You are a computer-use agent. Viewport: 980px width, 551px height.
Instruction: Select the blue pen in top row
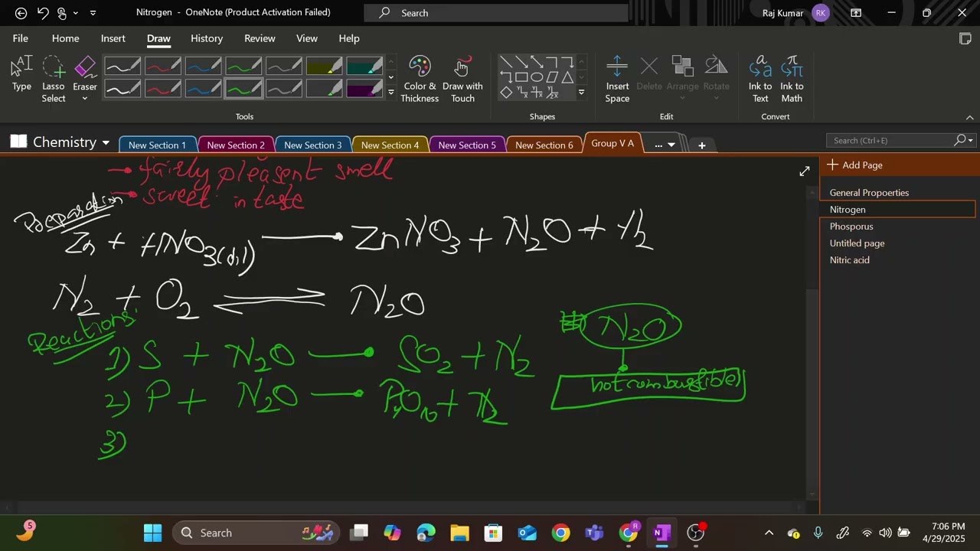(x=203, y=67)
